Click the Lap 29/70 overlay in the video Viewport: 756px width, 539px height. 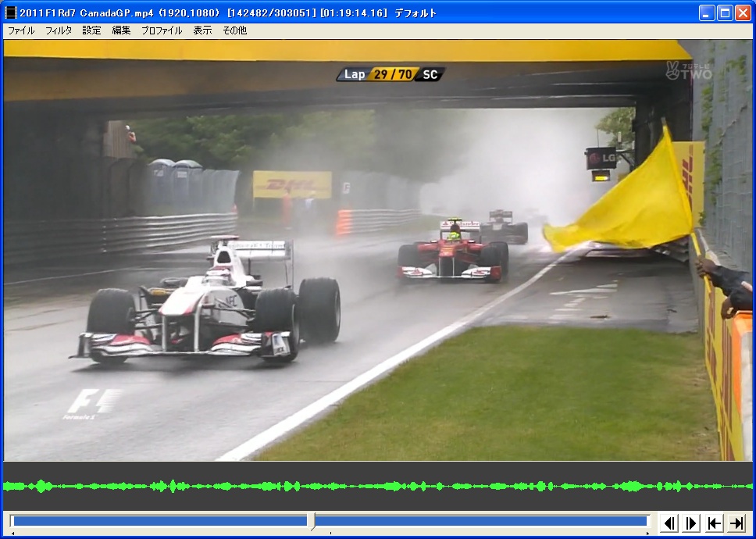click(x=390, y=74)
